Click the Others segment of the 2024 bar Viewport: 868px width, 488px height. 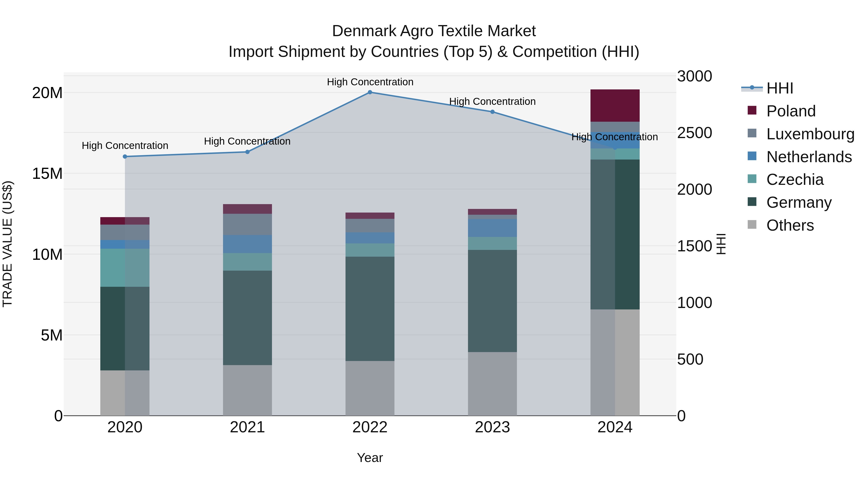(x=615, y=363)
